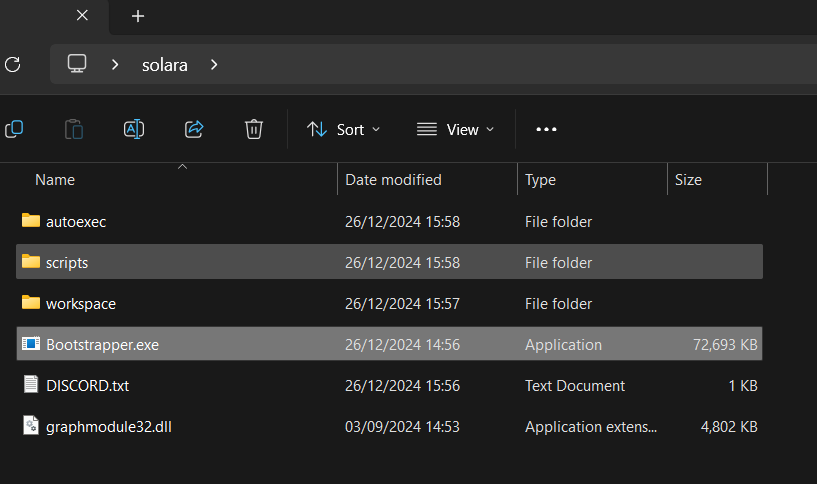Viewport: 817px width, 484px height.
Task: Click the Type column header
Action: [540, 180]
